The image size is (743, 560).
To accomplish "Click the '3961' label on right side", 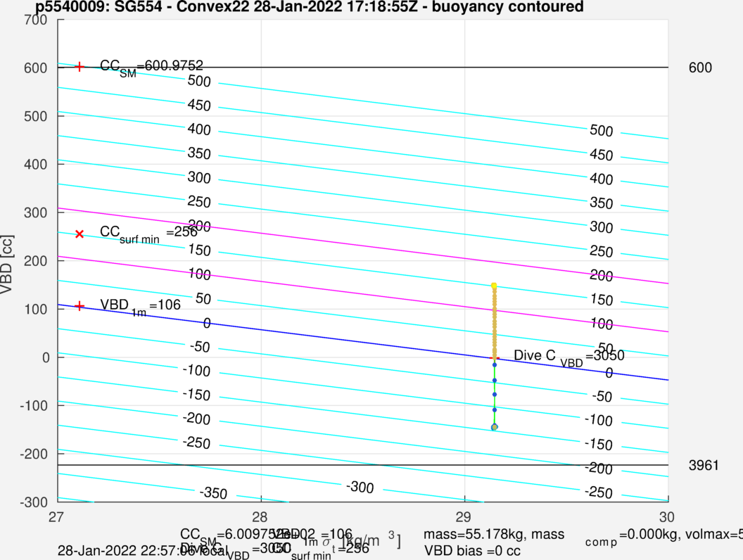I will 704,466.
